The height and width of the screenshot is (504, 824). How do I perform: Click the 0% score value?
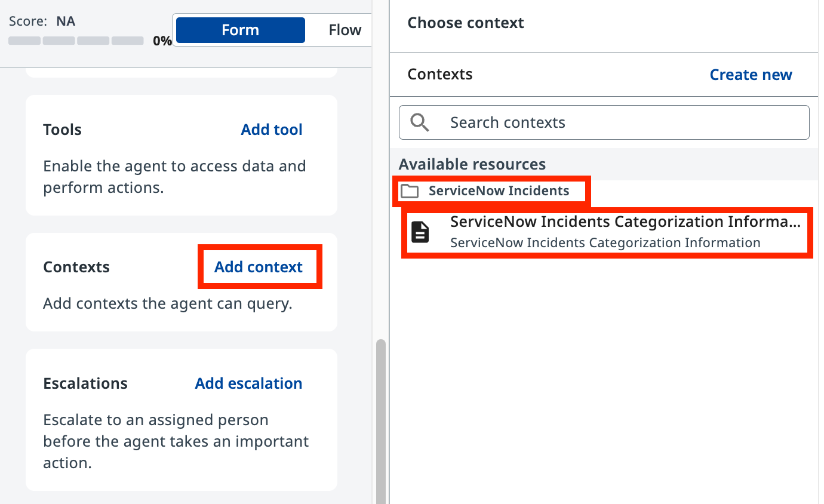coord(162,41)
